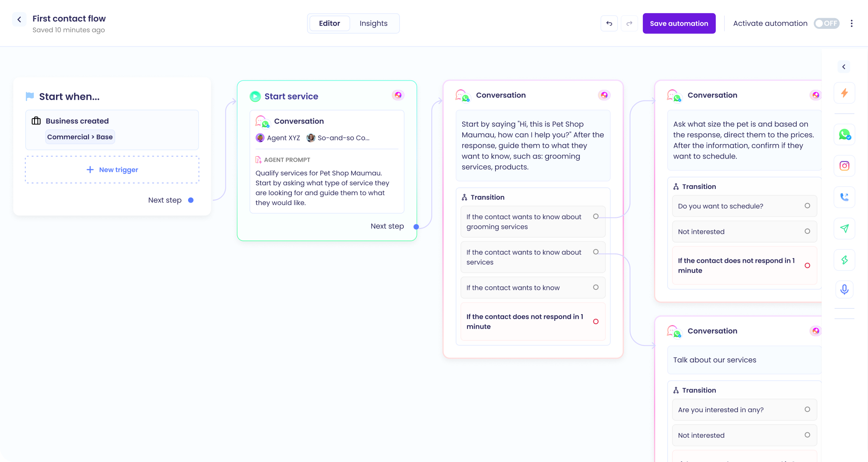The width and height of the screenshot is (868, 462).
Task: Click the AI badge on Start service card
Action: (x=398, y=96)
